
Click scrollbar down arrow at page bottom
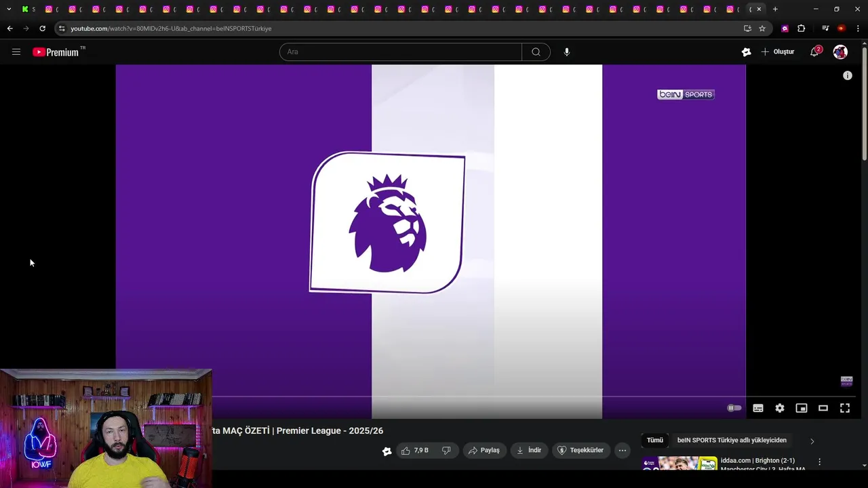coord(864,466)
